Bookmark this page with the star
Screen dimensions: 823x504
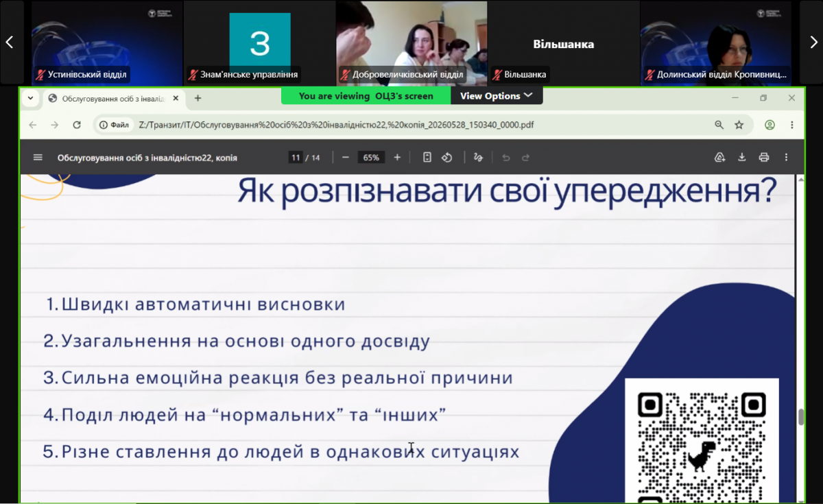coord(739,125)
